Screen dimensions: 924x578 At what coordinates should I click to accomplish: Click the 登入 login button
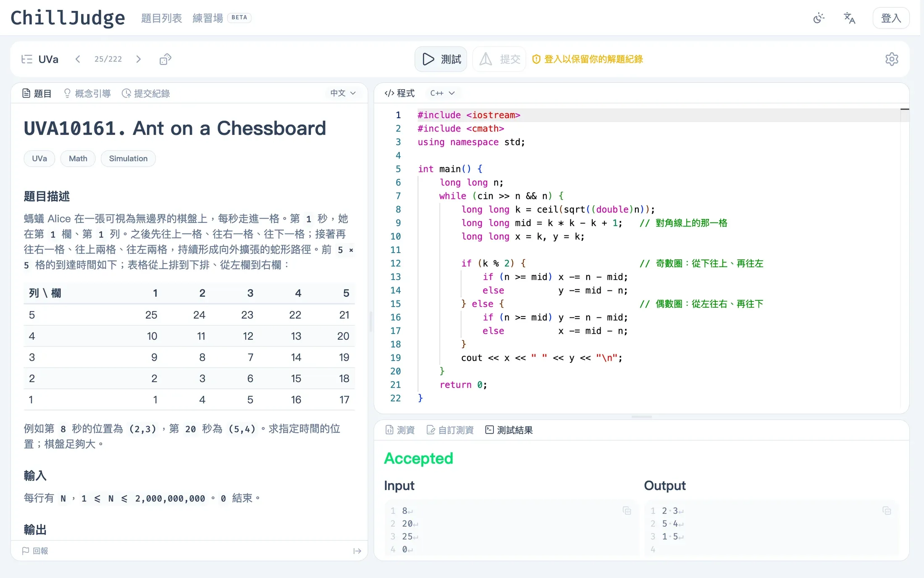[891, 18]
